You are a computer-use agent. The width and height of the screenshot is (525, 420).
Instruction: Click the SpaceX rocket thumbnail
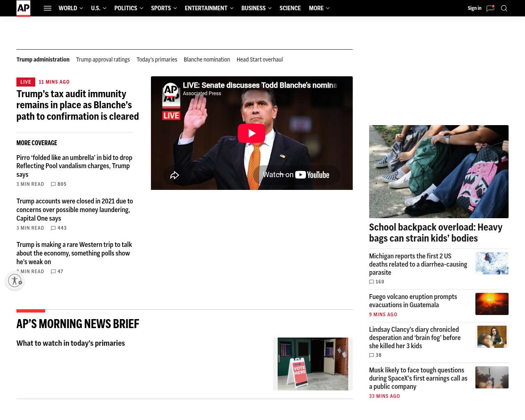(492, 377)
